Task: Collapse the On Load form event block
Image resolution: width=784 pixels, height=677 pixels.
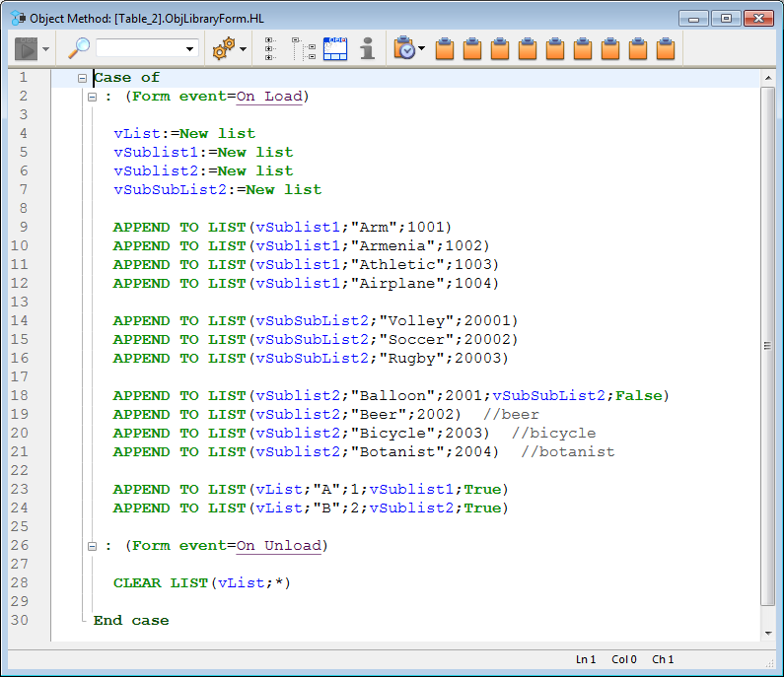Action: click(x=92, y=98)
